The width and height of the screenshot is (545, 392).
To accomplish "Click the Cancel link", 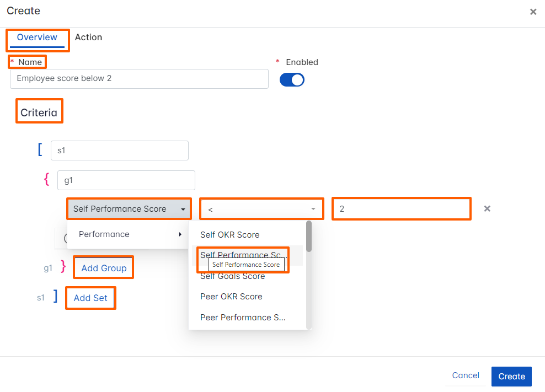I will pyautogui.click(x=465, y=375).
